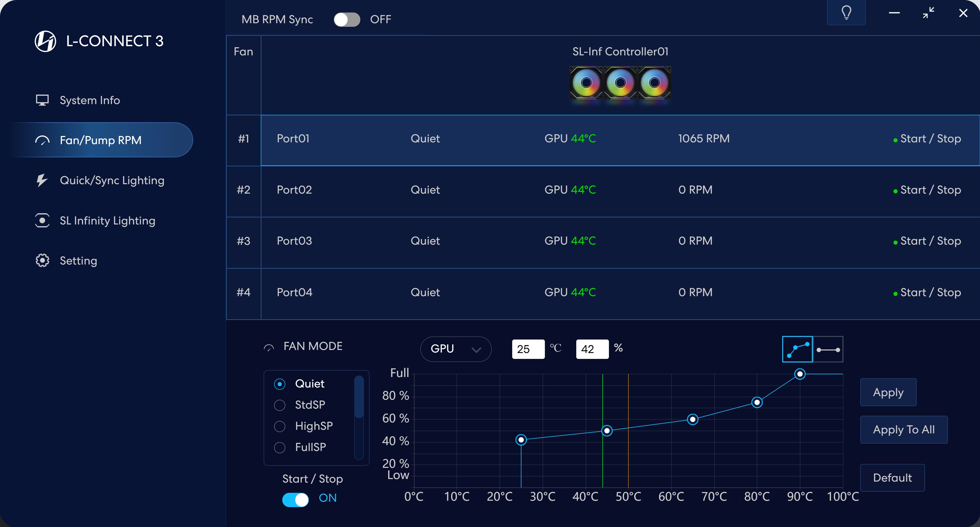Viewport: 980px width, 527px height.
Task: Click the L-CONNECT 3 logo icon
Action: (x=45, y=41)
